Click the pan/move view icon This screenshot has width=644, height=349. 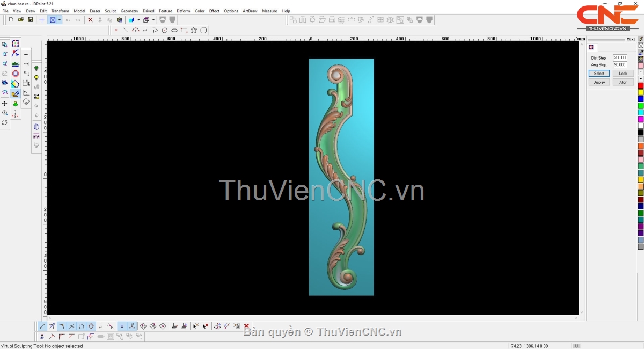click(x=5, y=103)
